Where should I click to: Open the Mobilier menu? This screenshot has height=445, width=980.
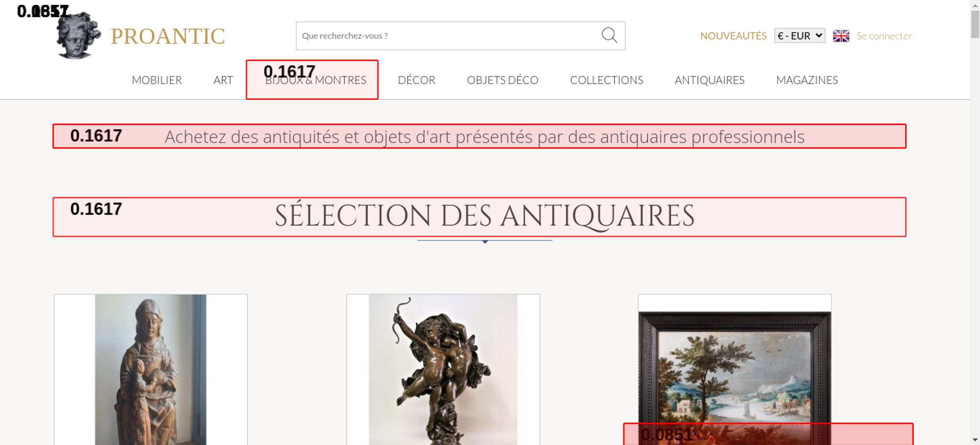(157, 80)
